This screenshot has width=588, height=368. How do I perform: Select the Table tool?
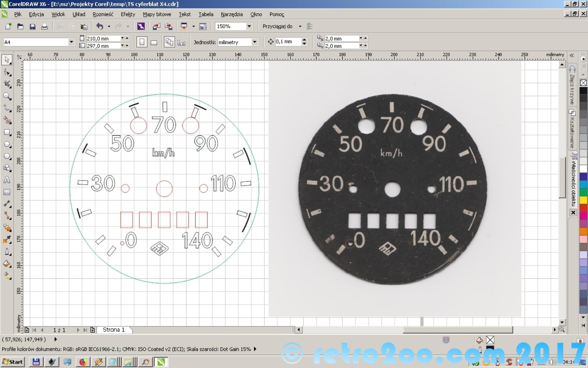tap(7, 192)
